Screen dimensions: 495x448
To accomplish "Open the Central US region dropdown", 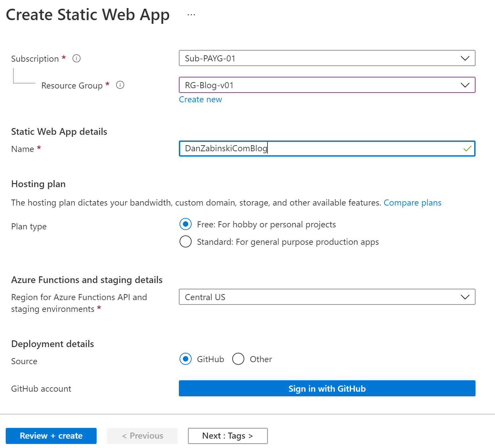I will click(x=327, y=297).
